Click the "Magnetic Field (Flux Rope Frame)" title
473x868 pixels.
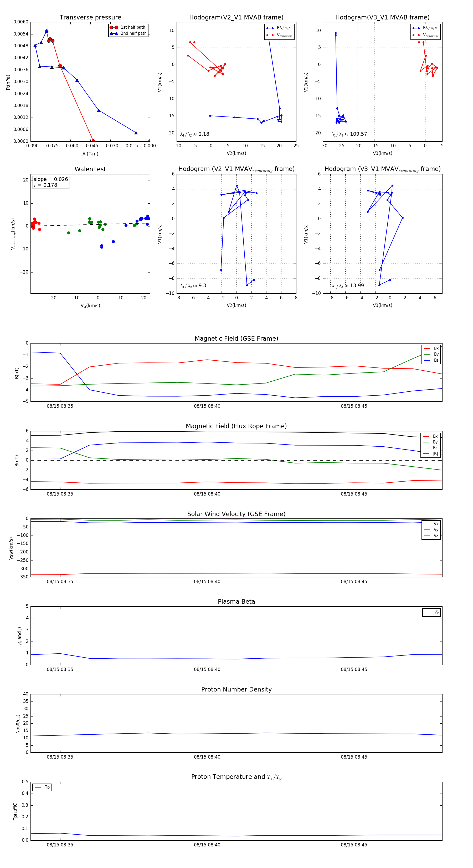click(236, 426)
